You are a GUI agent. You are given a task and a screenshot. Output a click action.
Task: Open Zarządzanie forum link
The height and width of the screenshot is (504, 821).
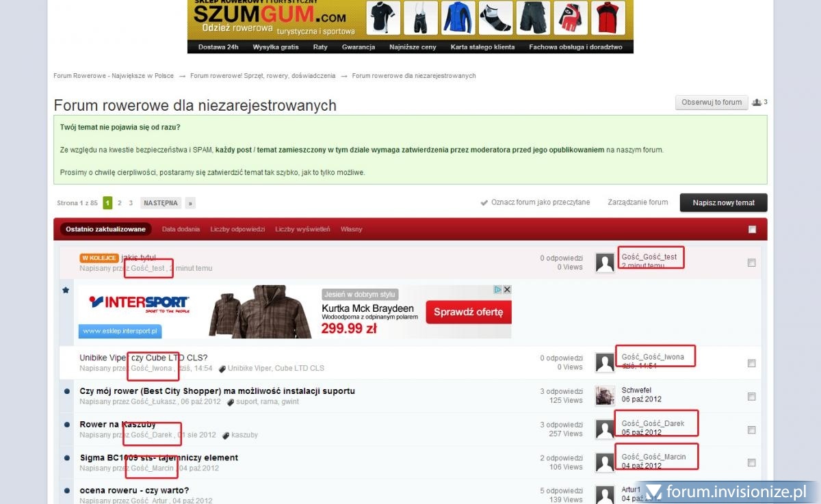[638, 202]
